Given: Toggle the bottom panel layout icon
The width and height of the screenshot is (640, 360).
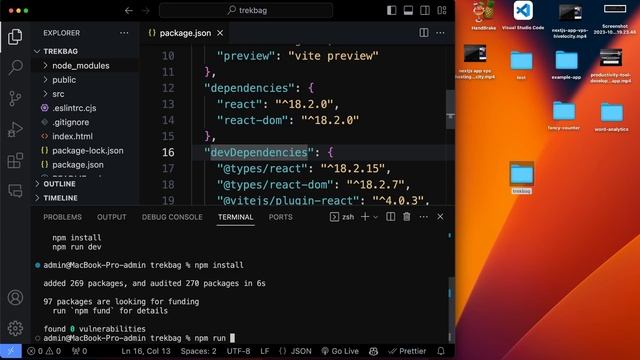Looking at the screenshot, I should [x=408, y=10].
